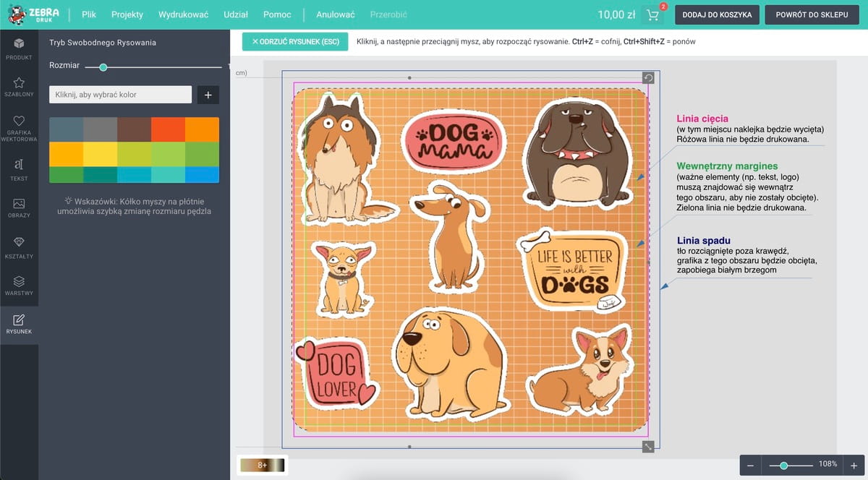Open the Pomoc menu
The height and width of the screenshot is (480, 868).
278,14
